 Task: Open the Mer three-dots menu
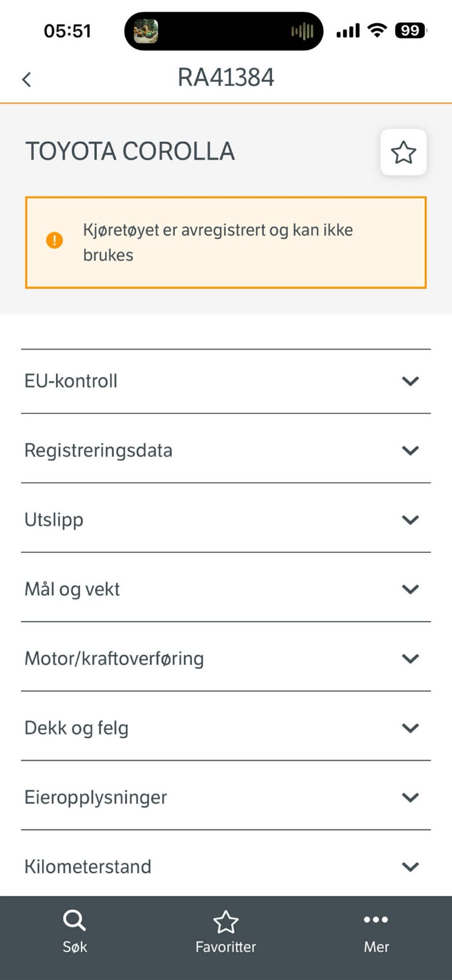tap(376, 931)
